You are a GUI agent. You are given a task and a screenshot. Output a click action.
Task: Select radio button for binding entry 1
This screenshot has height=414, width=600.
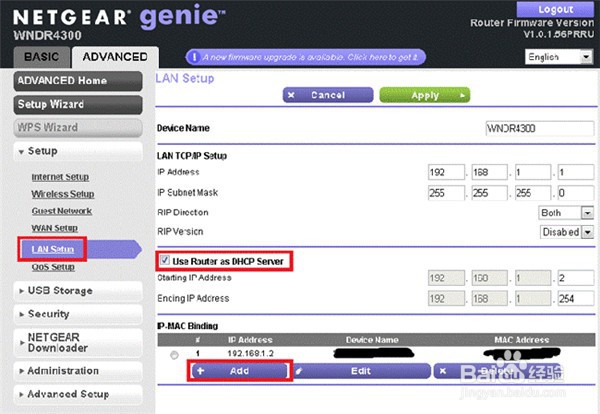click(x=174, y=355)
